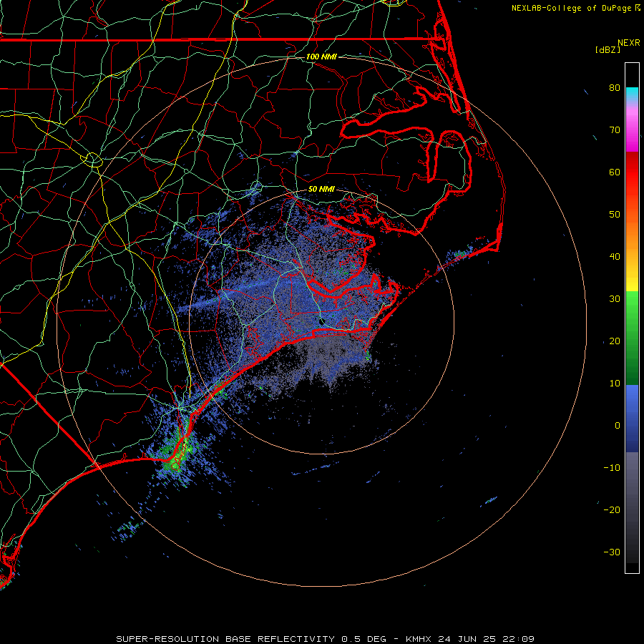This screenshot has height=644, width=644.
Task: Click the 0 value on the dBZ scale
Action: [x=618, y=426]
